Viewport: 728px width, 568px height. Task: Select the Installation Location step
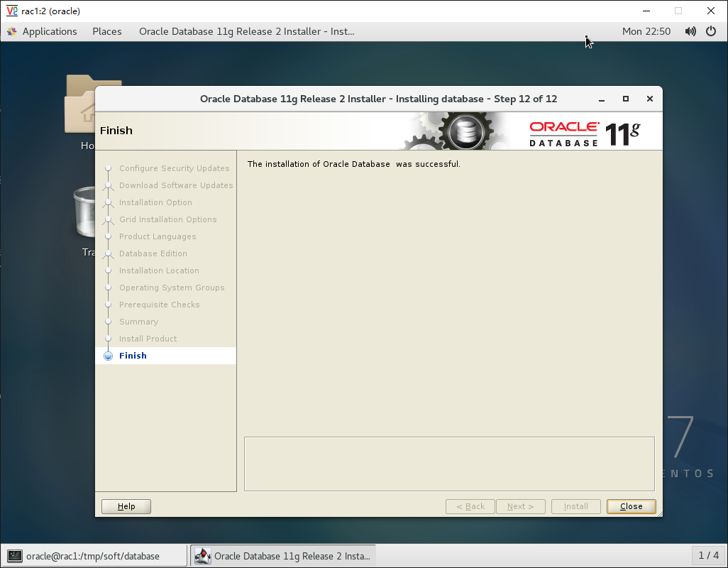[x=159, y=271]
